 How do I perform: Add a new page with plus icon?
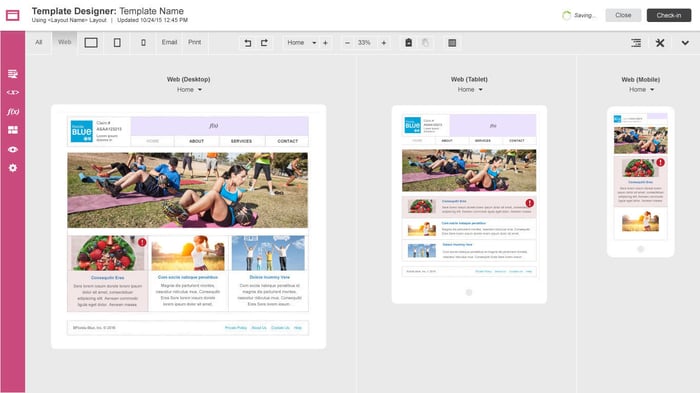pos(325,43)
